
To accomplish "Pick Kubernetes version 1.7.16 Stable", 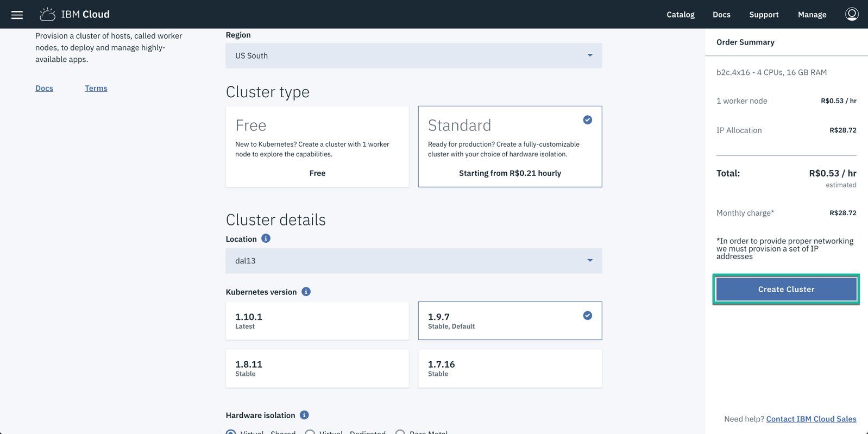I will (510, 368).
